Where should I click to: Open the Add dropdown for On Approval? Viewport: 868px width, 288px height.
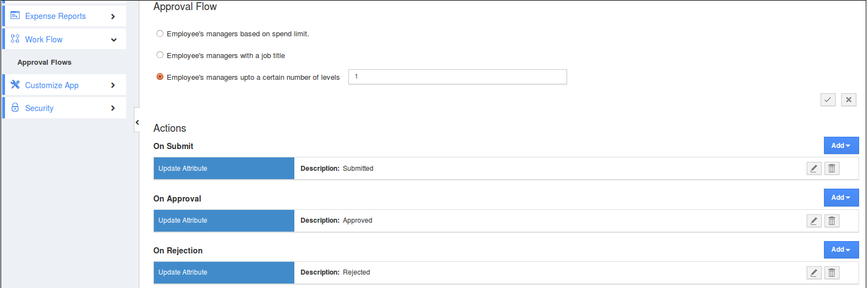point(841,198)
